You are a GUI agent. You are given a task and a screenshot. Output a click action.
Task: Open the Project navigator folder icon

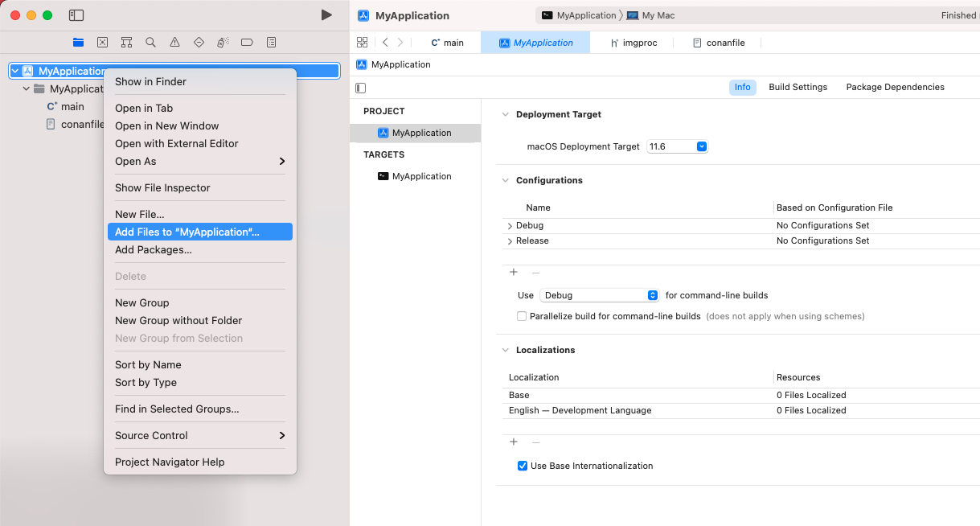[x=78, y=42]
